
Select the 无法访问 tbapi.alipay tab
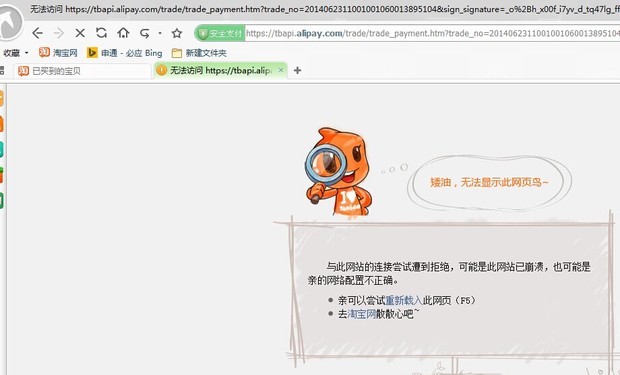[220, 70]
